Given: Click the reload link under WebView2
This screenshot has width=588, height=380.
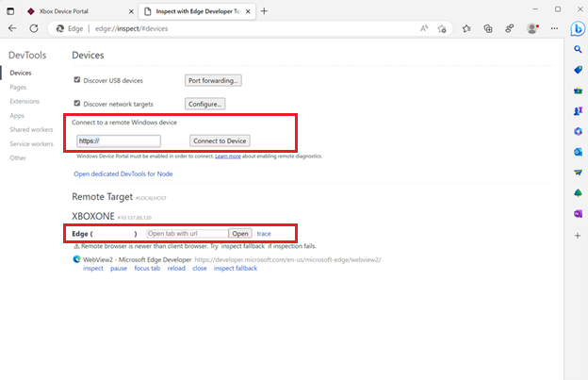Looking at the screenshot, I should [176, 268].
